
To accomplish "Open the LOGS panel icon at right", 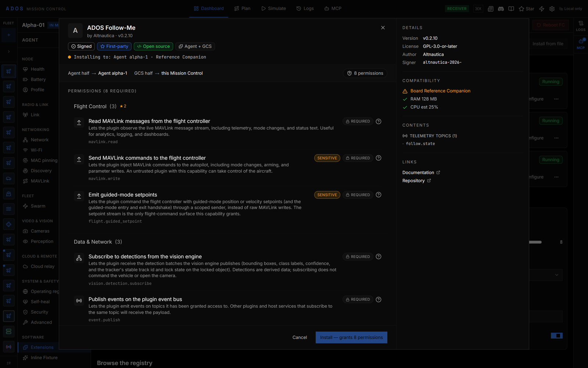I will tap(581, 26).
